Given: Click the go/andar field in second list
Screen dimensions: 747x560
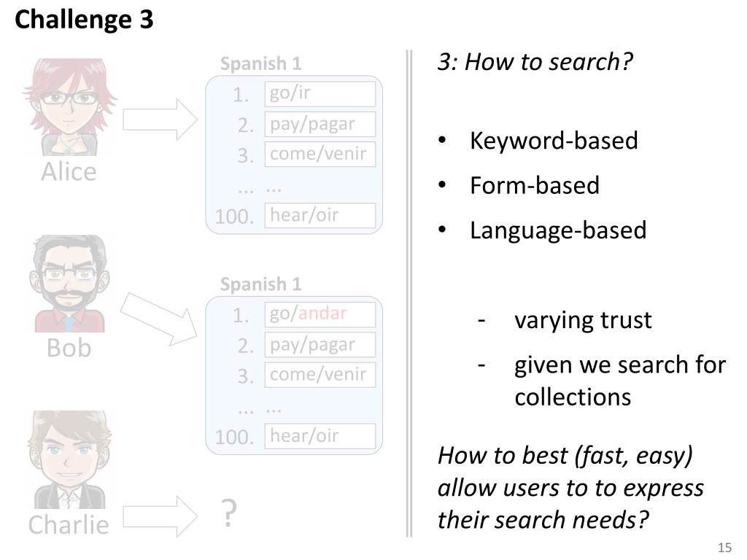Looking at the screenshot, I should click(x=320, y=314).
